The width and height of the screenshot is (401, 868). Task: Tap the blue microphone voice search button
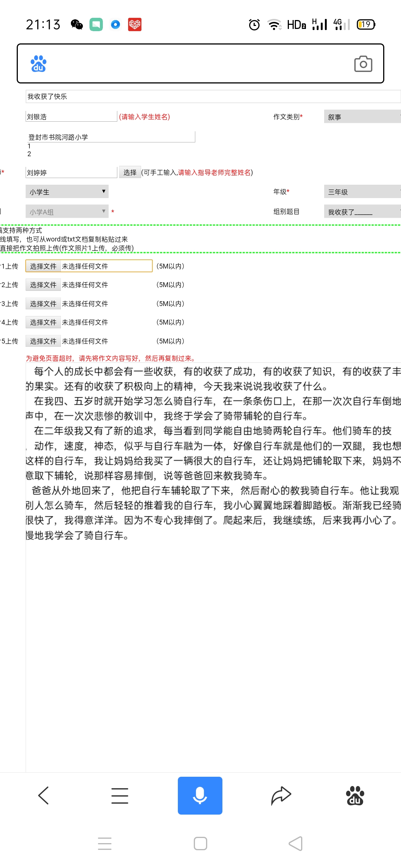point(200,795)
